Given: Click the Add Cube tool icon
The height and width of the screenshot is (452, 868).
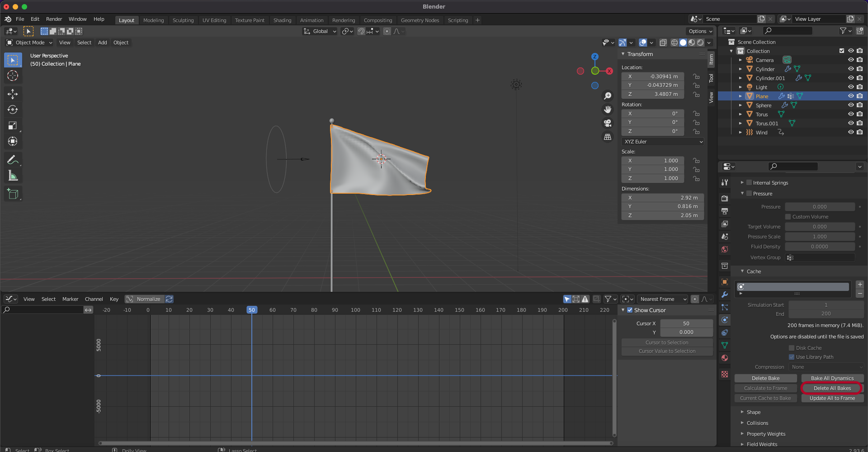Looking at the screenshot, I should coord(13,194).
